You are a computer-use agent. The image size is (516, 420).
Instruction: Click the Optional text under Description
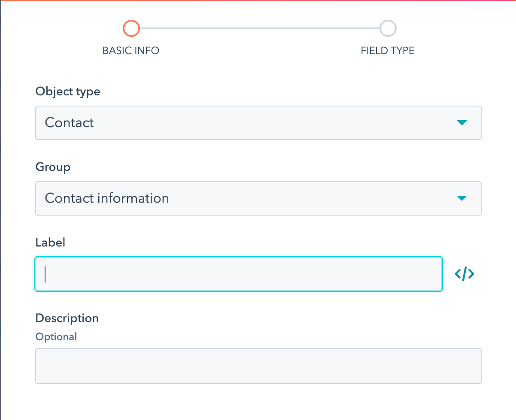pyautogui.click(x=56, y=337)
